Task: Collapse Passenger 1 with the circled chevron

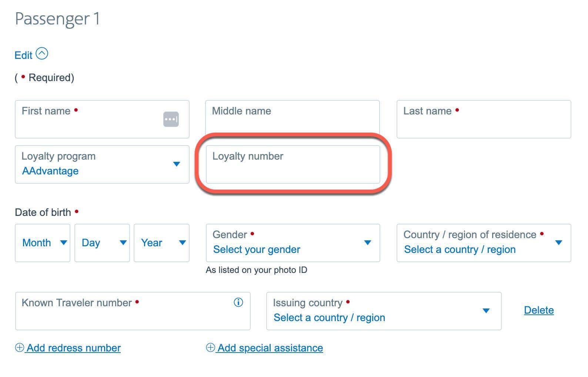Action: point(42,54)
